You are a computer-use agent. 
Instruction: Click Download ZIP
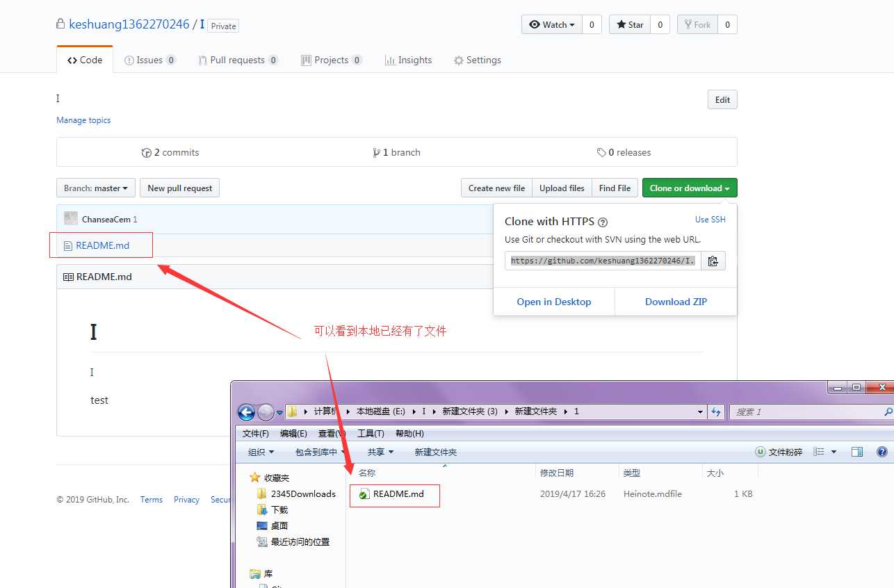pyautogui.click(x=676, y=302)
